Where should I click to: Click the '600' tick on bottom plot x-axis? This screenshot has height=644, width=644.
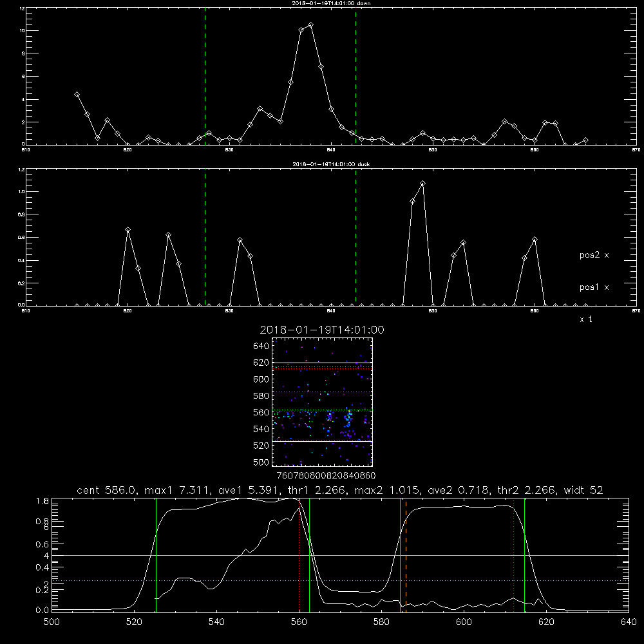tap(464, 622)
